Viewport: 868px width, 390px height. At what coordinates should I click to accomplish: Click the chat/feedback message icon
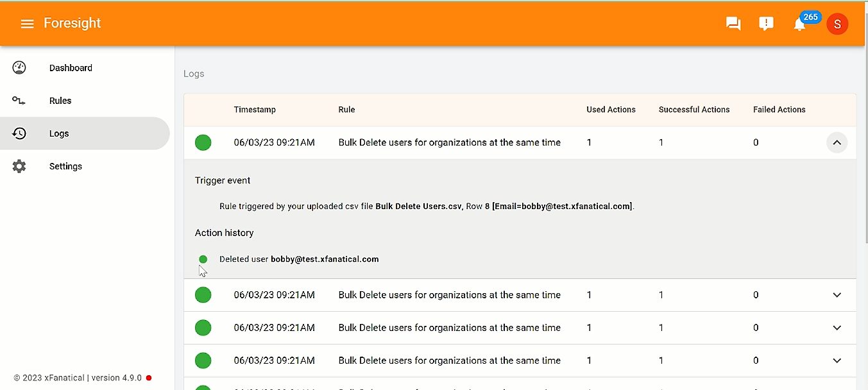click(733, 23)
